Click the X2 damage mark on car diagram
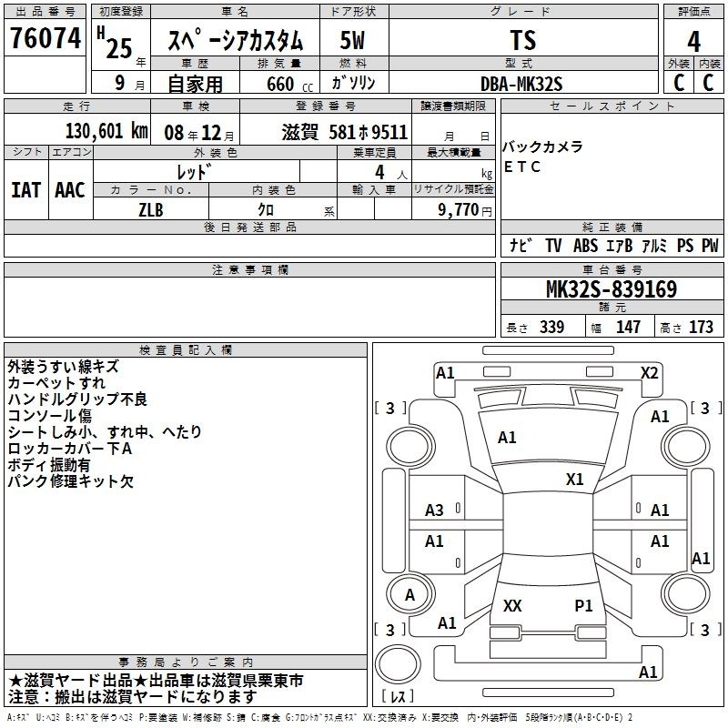 (x=649, y=372)
